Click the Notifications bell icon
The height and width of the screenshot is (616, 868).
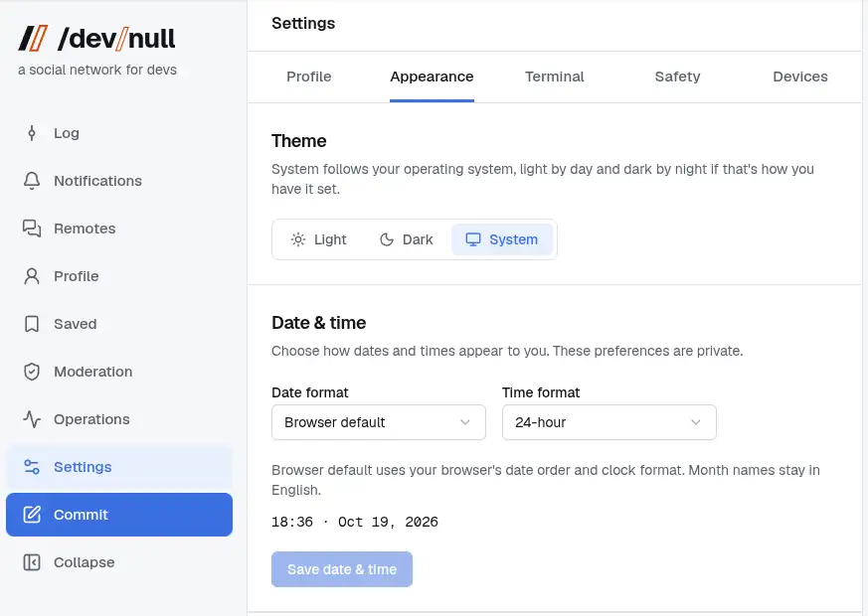[x=32, y=181]
